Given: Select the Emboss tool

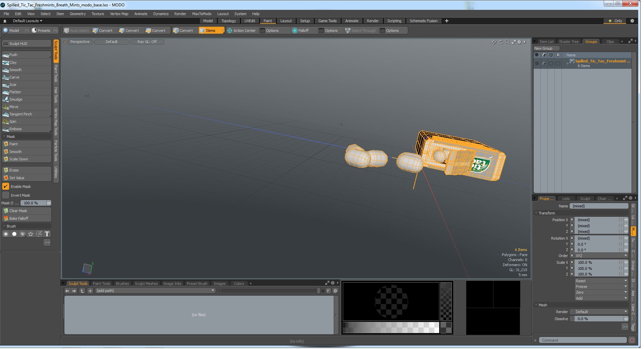Looking at the screenshot, I should pos(26,129).
